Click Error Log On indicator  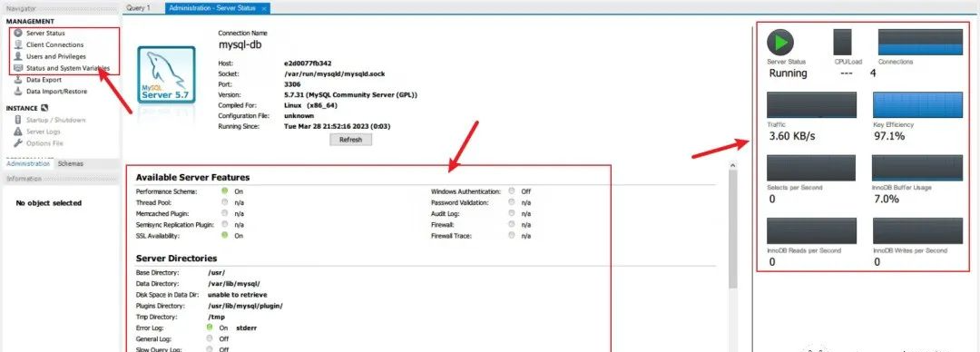pos(210,327)
